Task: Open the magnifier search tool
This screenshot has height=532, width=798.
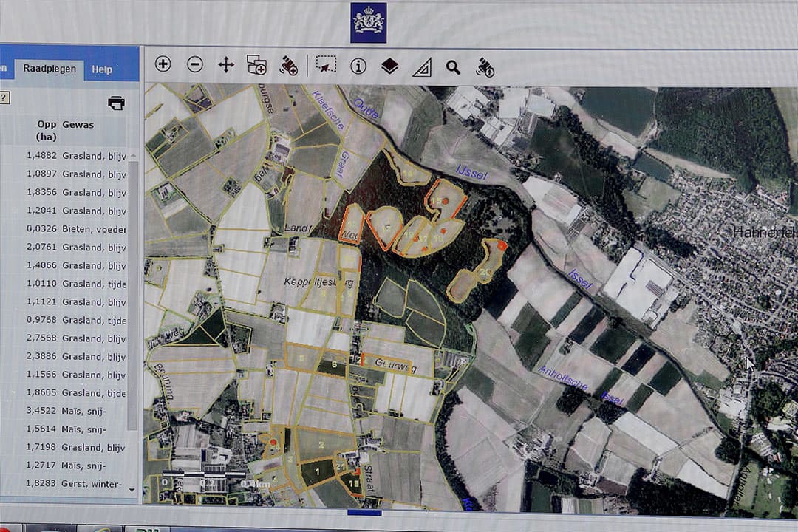Action: point(453,67)
